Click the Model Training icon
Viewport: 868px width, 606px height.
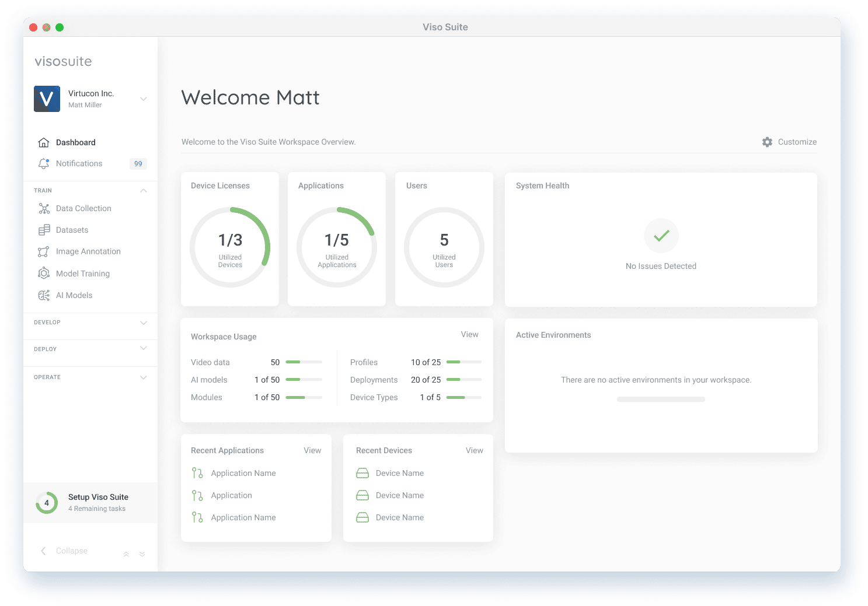coord(44,274)
